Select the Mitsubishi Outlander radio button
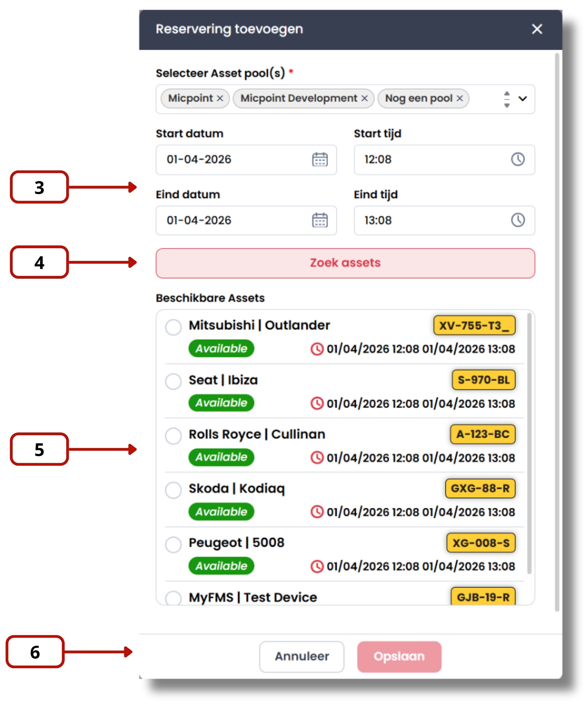Screen dimensions: 588x713 [x=173, y=327]
